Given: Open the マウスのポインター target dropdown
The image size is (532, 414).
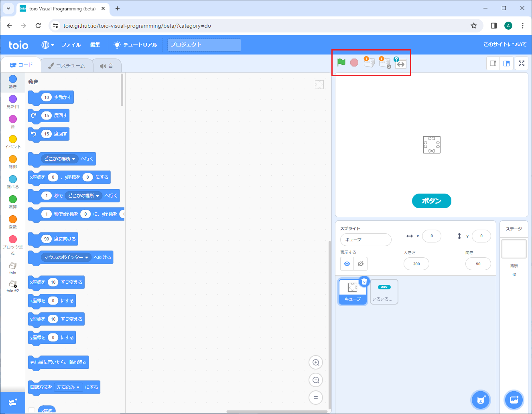Looking at the screenshot, I should (67, 257).
